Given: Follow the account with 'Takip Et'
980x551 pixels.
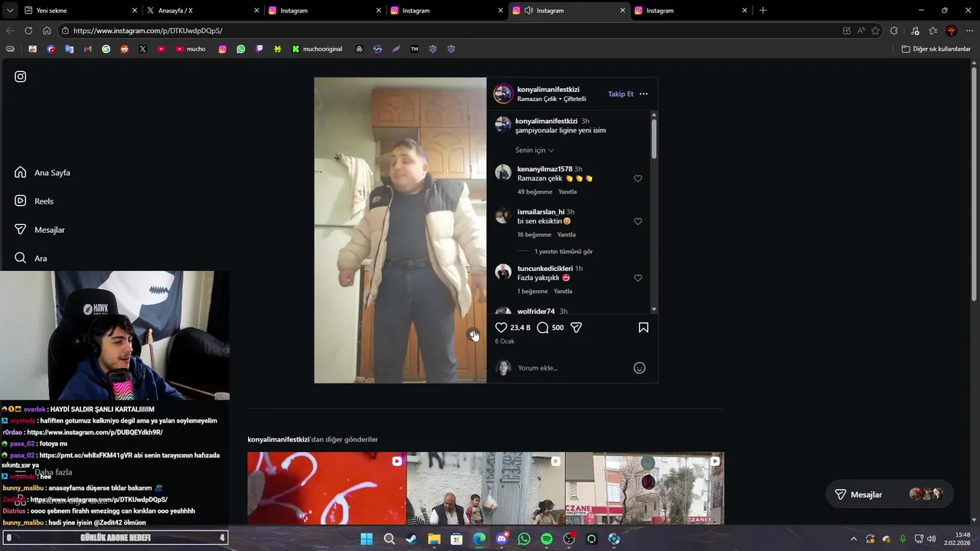Looking at the screenshot, I should tap(621, 94).
